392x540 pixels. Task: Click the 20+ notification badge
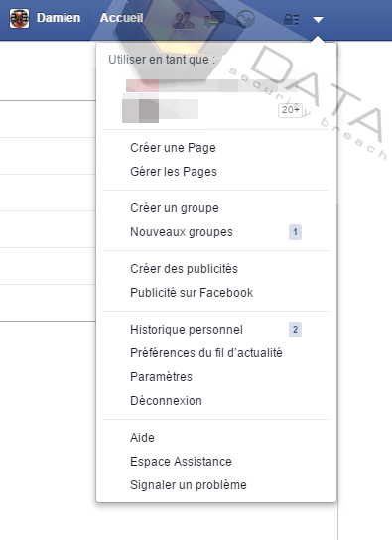tap(290, 110)
